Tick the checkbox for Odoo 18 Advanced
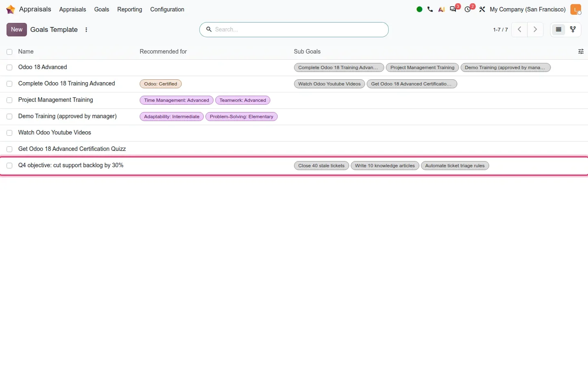 click(x=9, y=67)
